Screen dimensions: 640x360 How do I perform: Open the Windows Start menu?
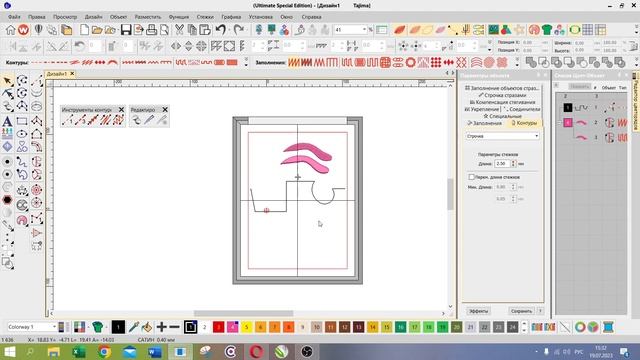(9, 352)
